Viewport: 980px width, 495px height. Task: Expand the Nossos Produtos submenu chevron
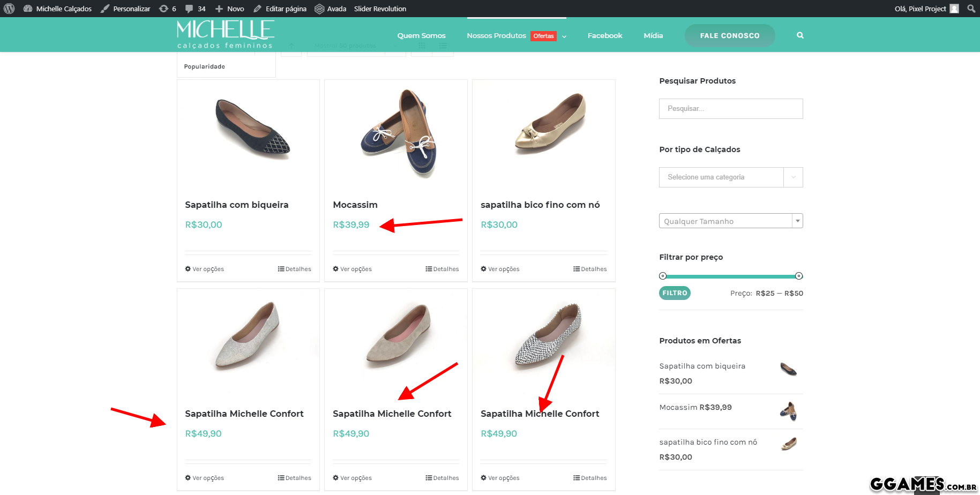point(564,36)
